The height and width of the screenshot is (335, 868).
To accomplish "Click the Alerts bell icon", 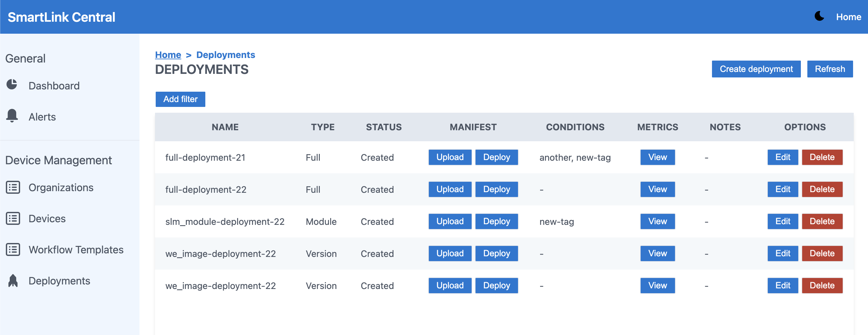I will 12,116.
